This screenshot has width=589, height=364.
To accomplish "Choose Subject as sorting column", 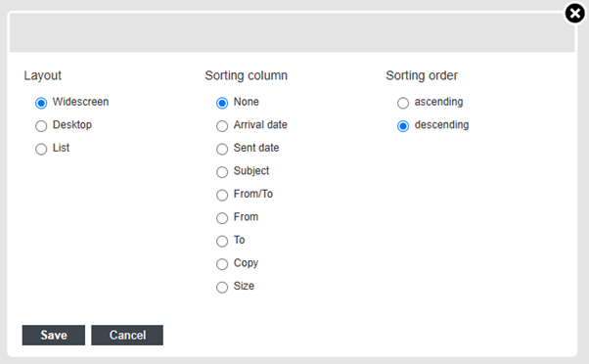I will point(222,172).
